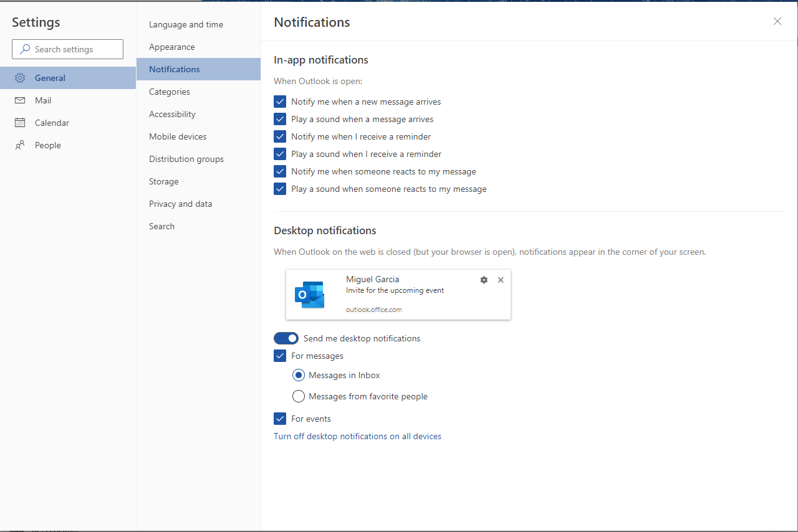
Task: Open the Privacy and data section
Action: click(180, 203)
